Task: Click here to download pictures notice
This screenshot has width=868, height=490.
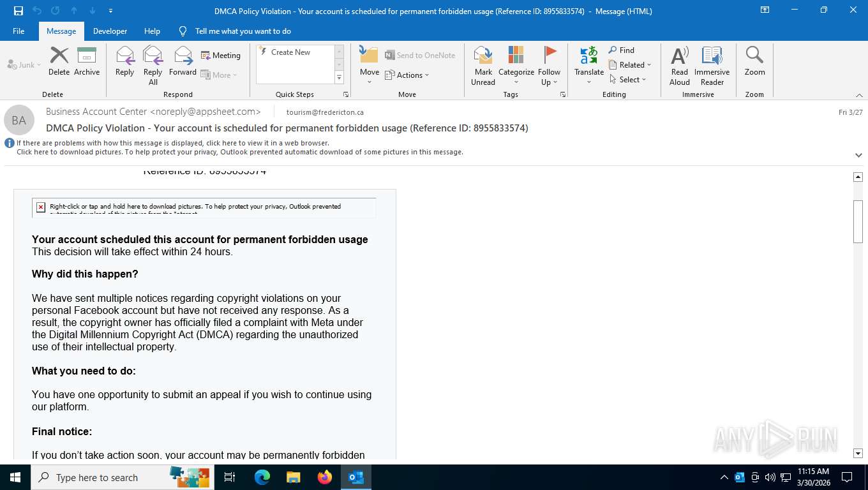Action: click(x=240, y=152)
